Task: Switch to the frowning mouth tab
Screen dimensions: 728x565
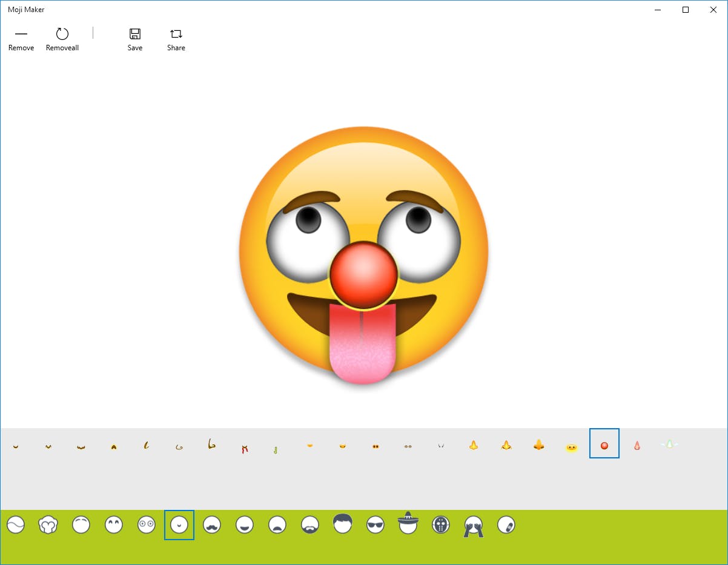Action: (277, 524)
